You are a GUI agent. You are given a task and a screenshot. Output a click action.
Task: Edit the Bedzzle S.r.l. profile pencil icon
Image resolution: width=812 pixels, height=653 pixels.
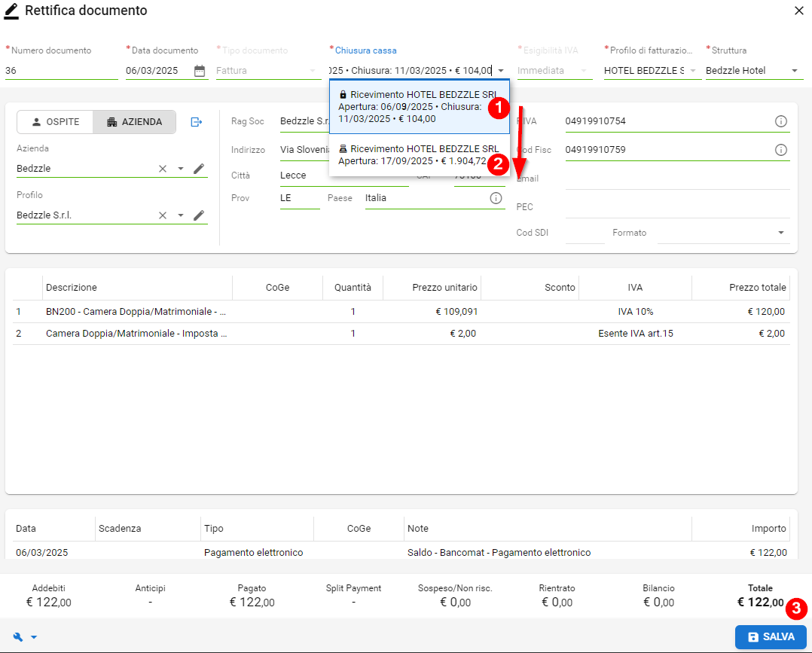pyautogui.click(x=199, y=215)
